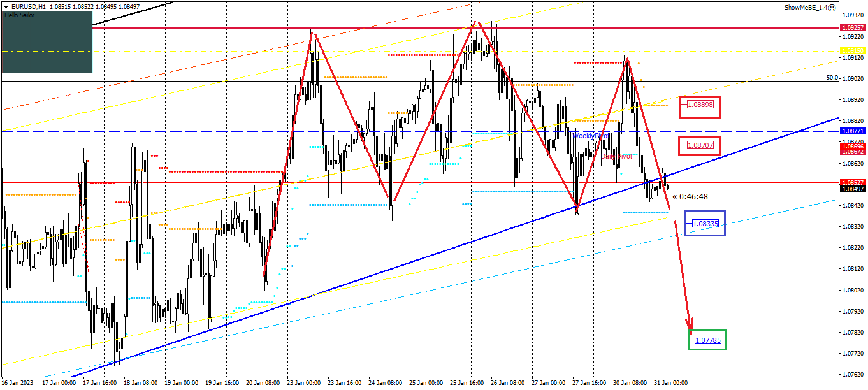Click the blue 1.08771 price tag
Image resolution: width=868 pixels, height=390 pixels.
(853, 131)
